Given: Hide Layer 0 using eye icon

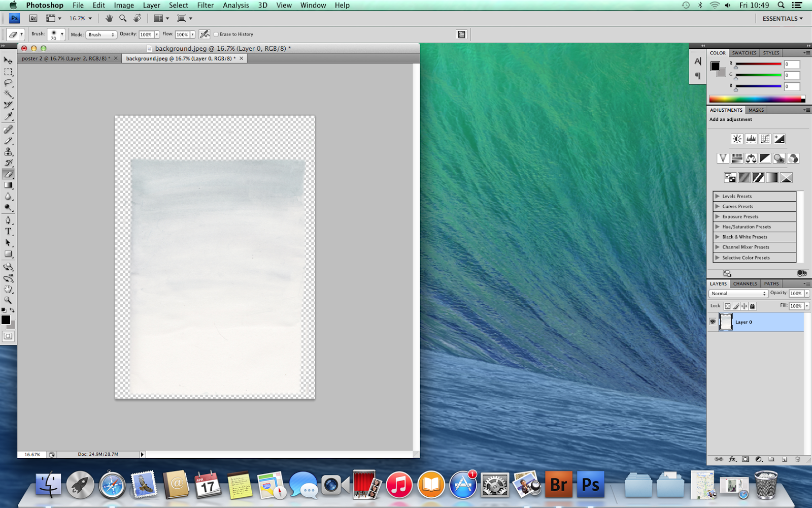Looking at the screenshot, I should tap(713, 322).
